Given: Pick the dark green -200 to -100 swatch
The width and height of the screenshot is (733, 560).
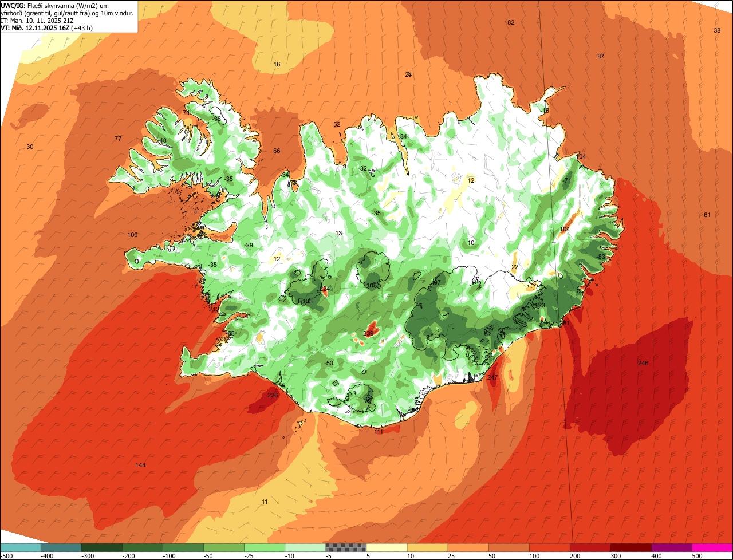Looking at the screenshot, I should [143, 547].
